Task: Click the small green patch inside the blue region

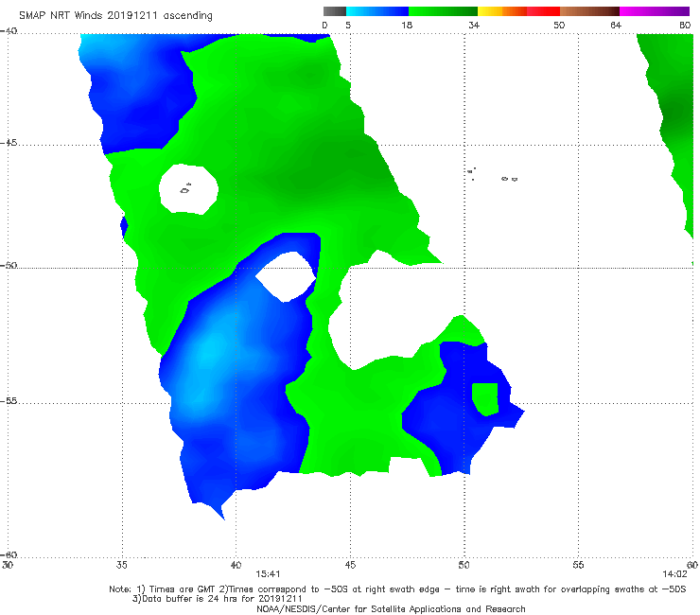Action: pyautogui.click(x=485, y=399)
